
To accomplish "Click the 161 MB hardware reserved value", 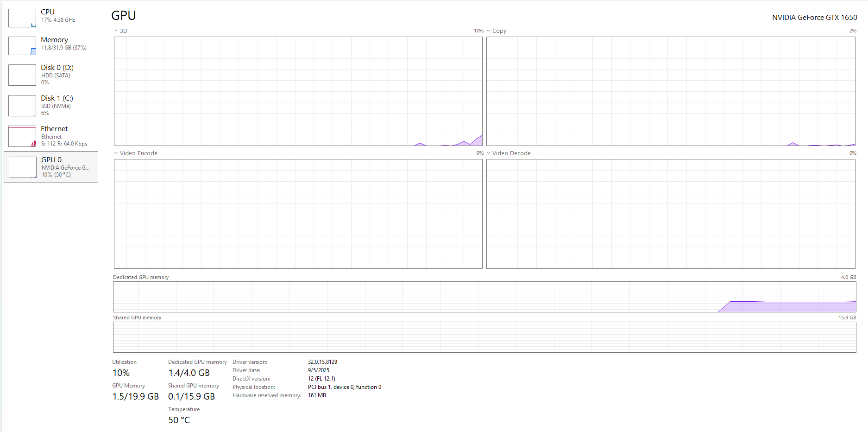I will [317, 395].
